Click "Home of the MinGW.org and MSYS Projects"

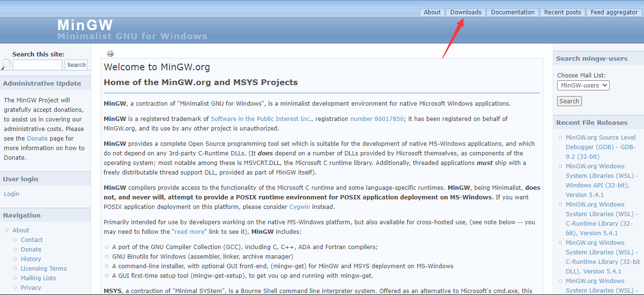point(201,82)
